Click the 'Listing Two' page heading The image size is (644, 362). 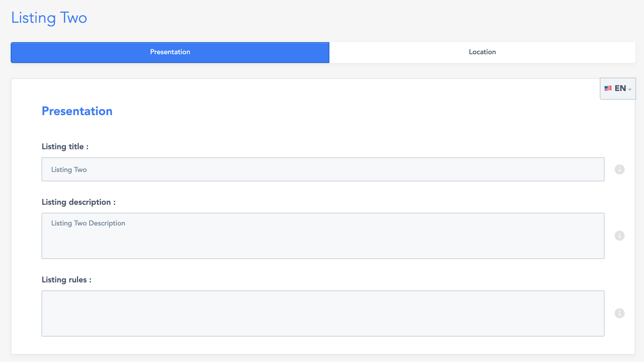[49, 18]
